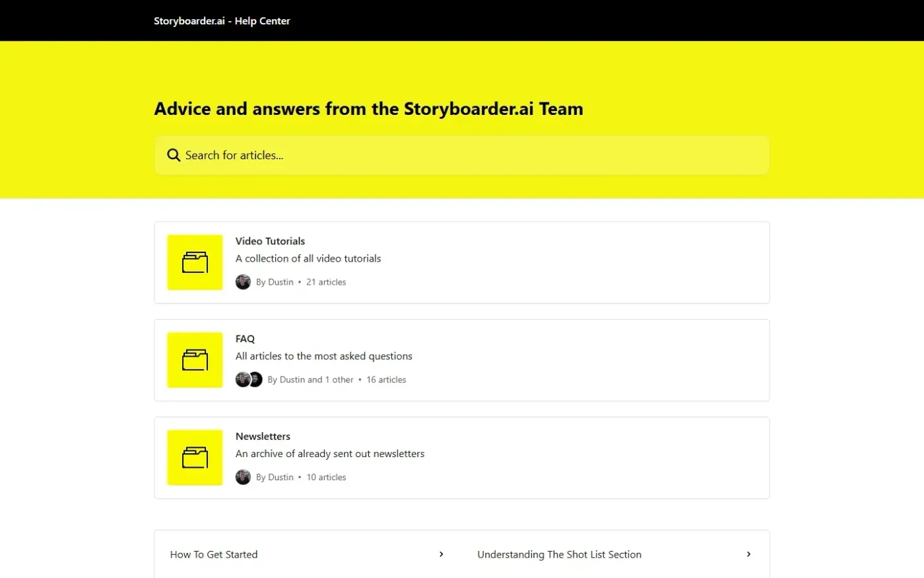Click Dustin's avatar in Video Tutorials
The image size is (924, 578).
pos(243,282)
